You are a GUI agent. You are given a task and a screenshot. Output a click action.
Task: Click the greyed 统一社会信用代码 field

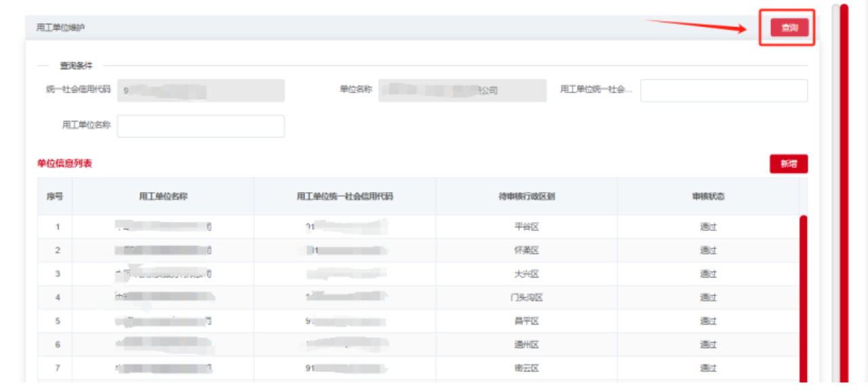[x=201, y=90]
